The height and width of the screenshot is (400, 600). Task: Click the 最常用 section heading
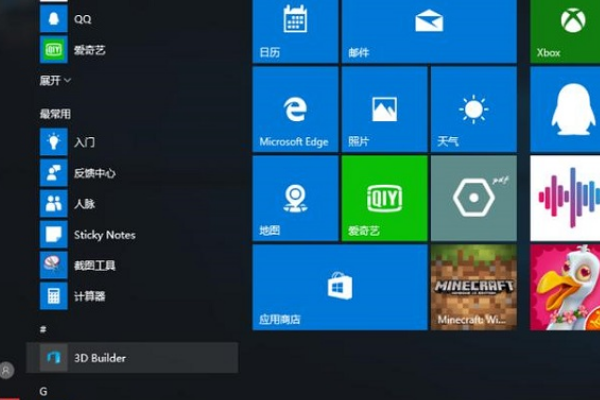55,114
